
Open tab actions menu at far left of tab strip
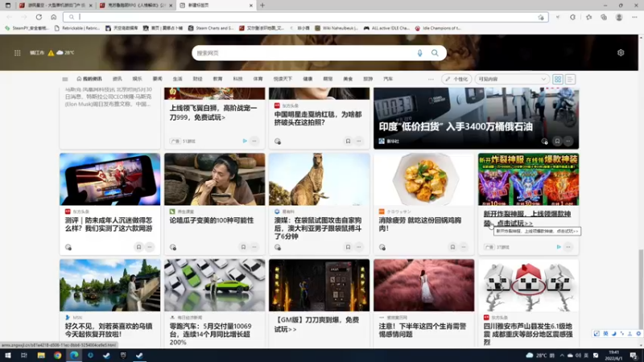(8, 6)
